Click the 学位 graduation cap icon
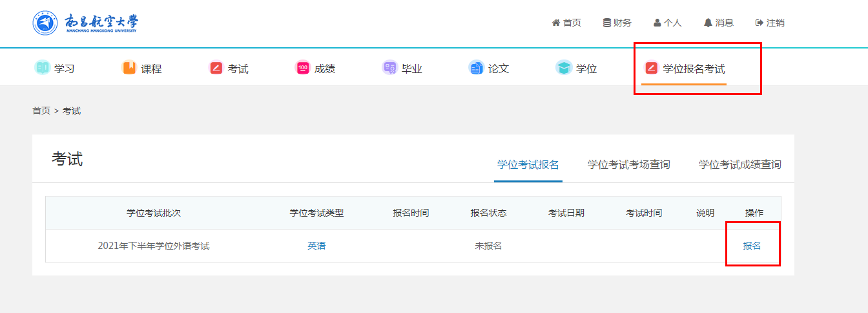The image size is (868, 313). [x=564, y=68]
